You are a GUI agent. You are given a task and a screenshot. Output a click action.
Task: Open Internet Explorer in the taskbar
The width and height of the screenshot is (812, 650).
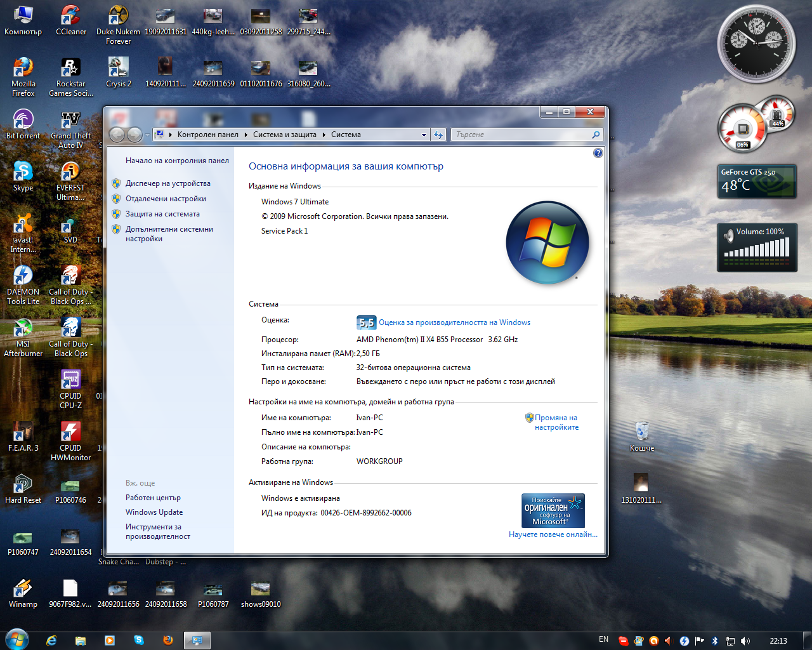(x=51, y=640)
